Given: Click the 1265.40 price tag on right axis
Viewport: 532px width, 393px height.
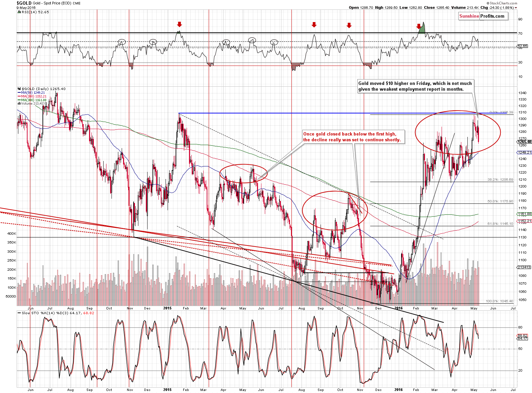Looking at the screenshot, I should [x=525, y=142].
